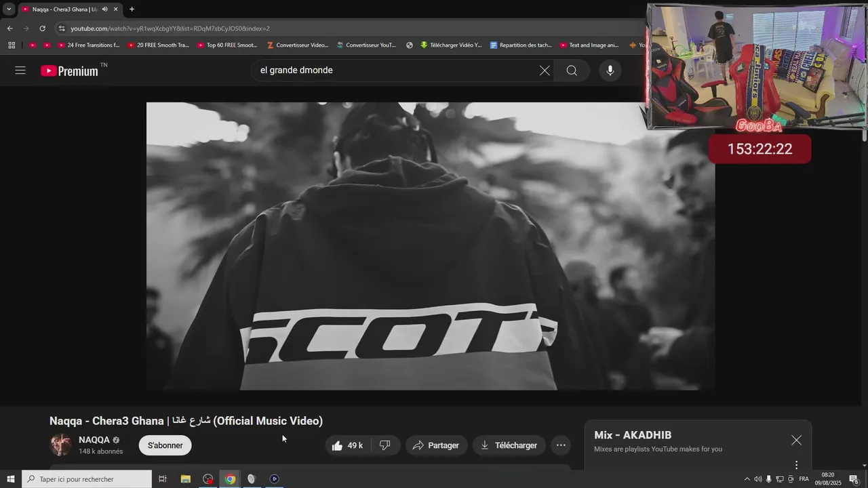Open 'Convertisseur Video' bookmark
The width and height of the screenshot is (868, 488).
pyautogui.click(x=298, y=45)
